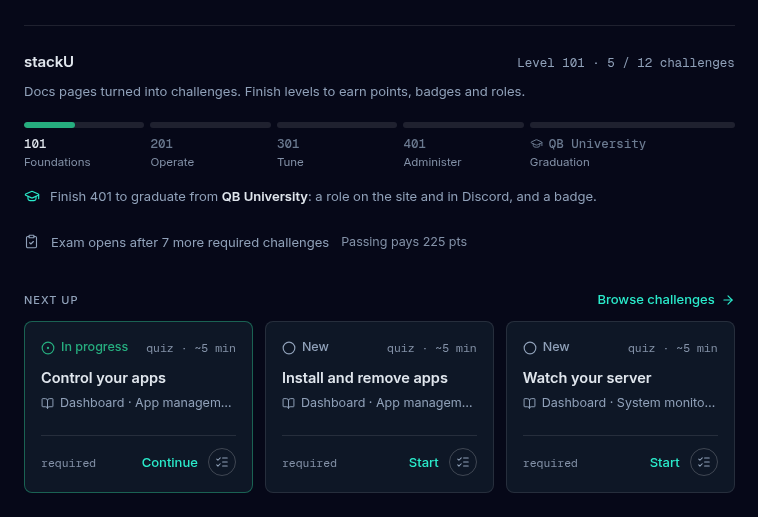Click the 301 Tune progress bar

pos(337,125)
